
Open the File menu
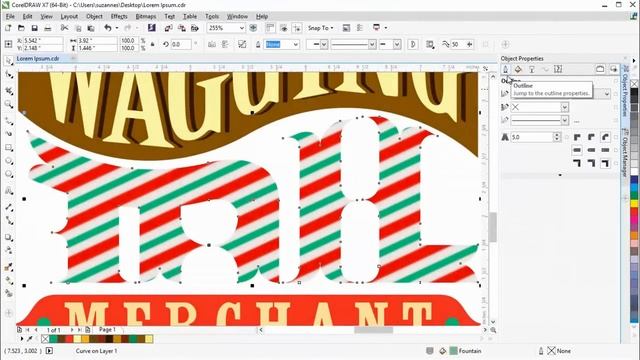point(10,16)
